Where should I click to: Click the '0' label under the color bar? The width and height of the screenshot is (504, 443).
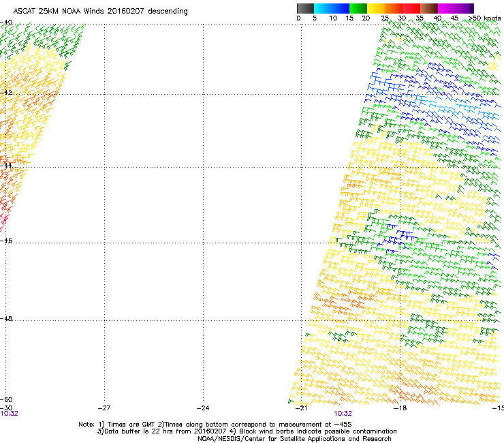tap(298, 18)
